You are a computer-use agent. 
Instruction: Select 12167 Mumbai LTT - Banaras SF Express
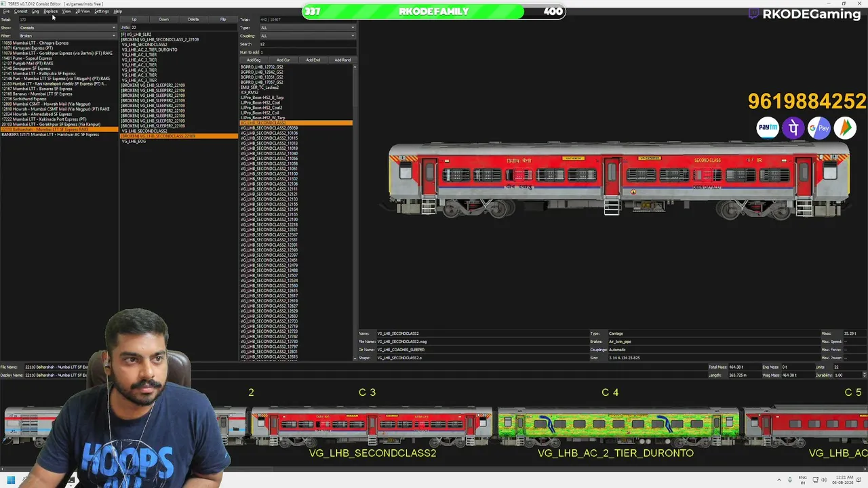(37, 89)
